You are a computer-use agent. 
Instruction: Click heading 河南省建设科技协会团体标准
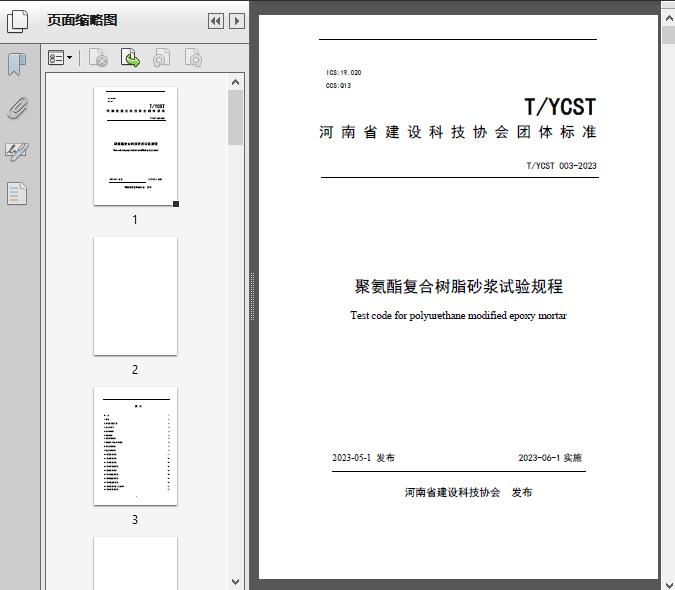pyautogui.click(x=458, y=132)
